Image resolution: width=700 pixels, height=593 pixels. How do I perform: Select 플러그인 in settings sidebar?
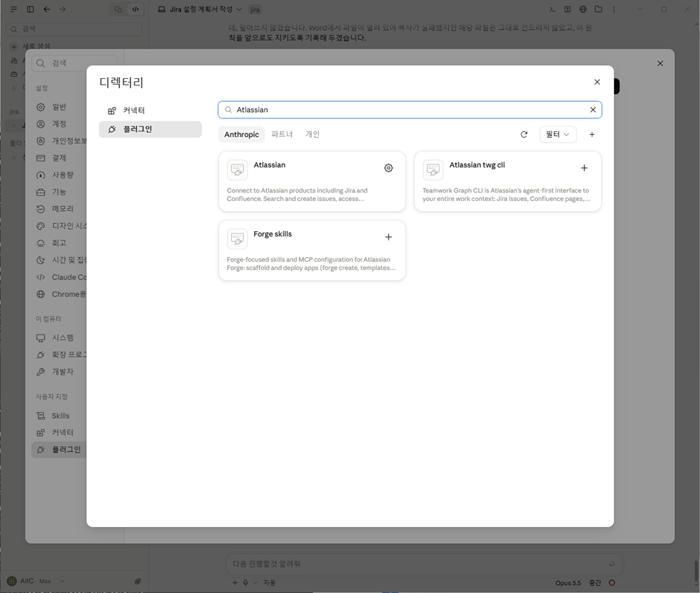click(x=59, y=449)
